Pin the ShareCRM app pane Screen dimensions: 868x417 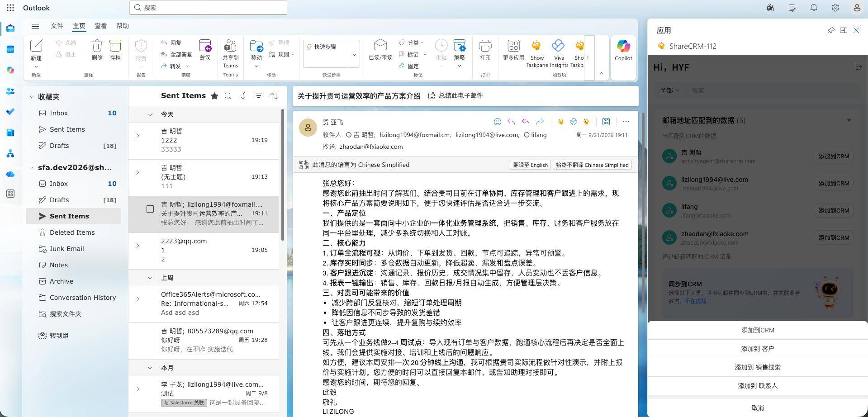831,30
